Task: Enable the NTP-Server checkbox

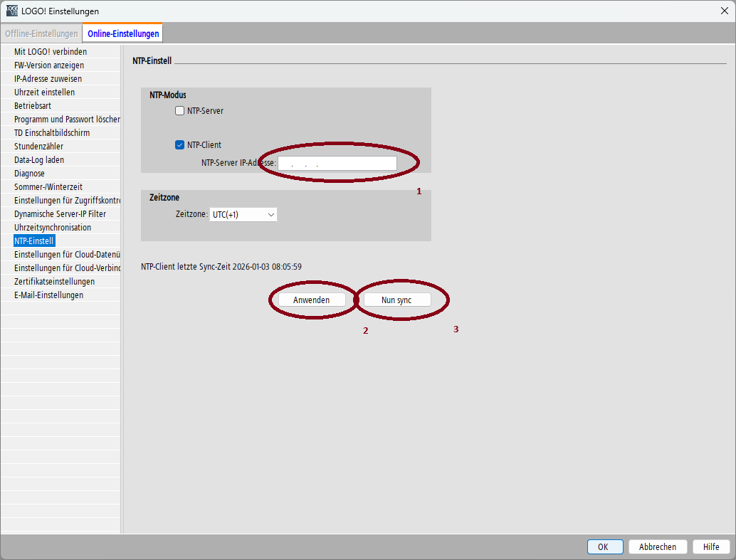Action: [x=180, y=111]
